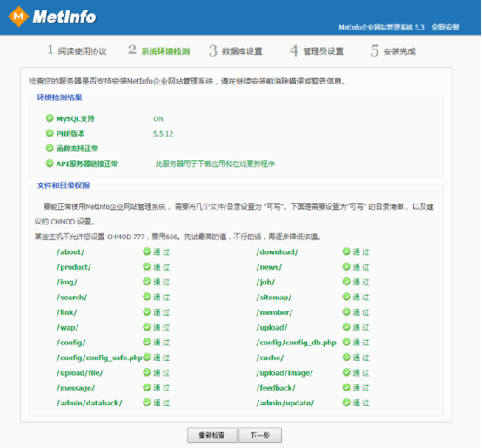Click the pass check icon for /link/
The height and width of the screenshot is (448, 482).
pyautogui.click(x=147, y=312)
